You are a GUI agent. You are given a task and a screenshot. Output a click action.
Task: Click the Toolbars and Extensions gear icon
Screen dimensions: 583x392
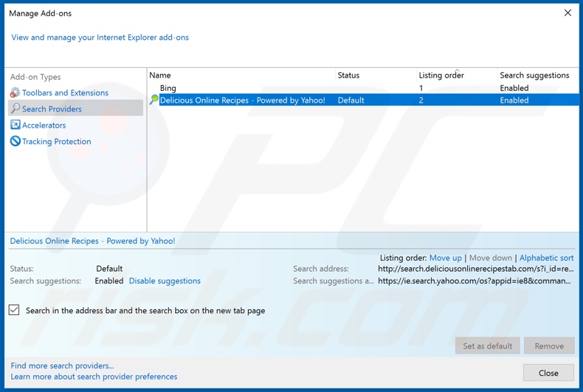click(x=15, y=92)
